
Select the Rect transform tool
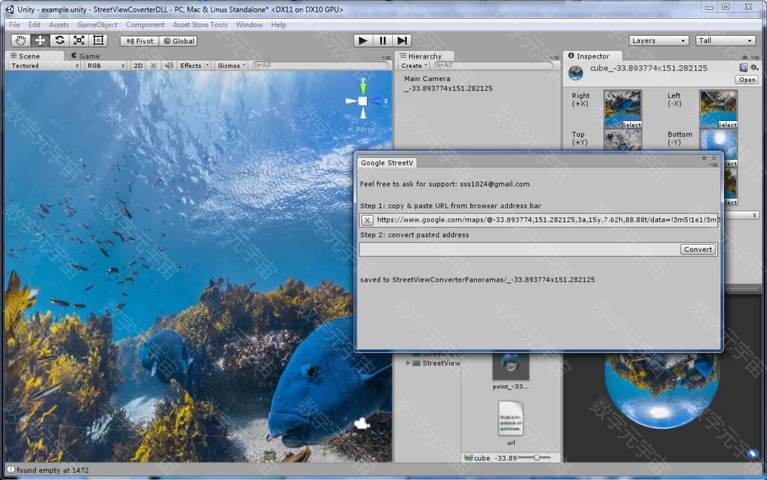98,41
